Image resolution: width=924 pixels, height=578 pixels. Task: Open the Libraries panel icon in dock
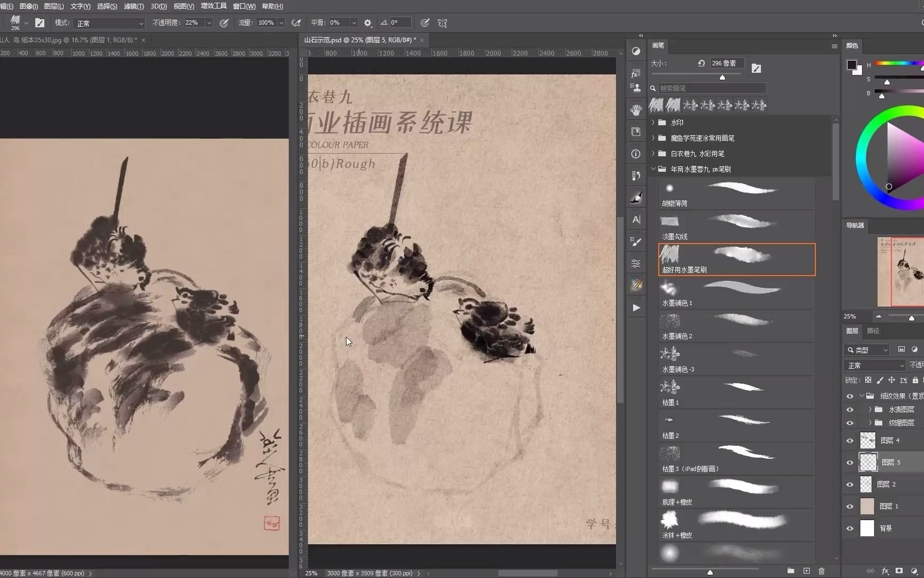coord(636,132)
